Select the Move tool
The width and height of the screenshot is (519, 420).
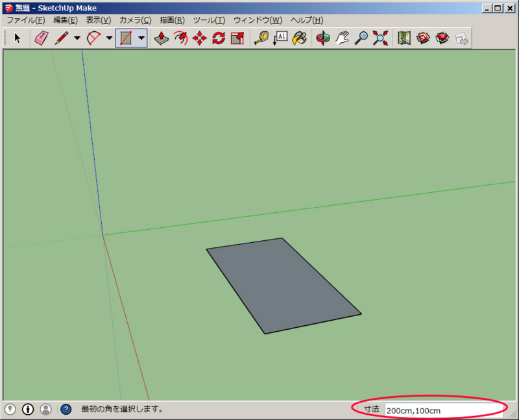pyautogui.click(x=200, y=39)
